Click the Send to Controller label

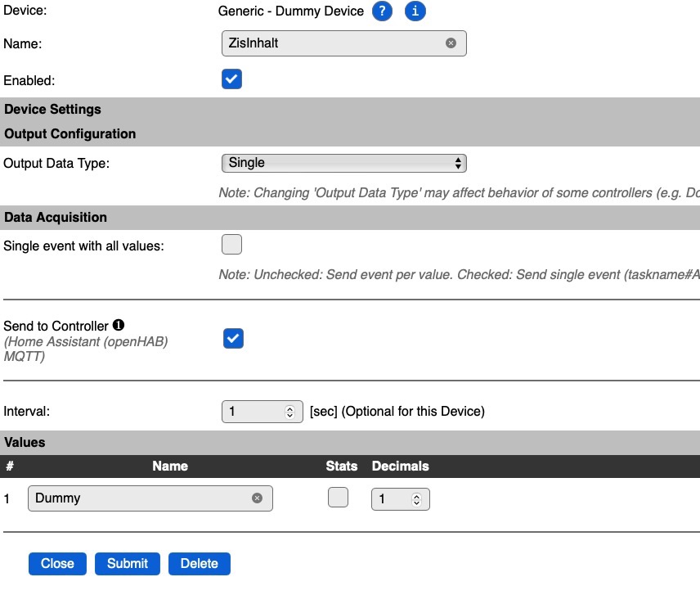click(x=56, y=326)
